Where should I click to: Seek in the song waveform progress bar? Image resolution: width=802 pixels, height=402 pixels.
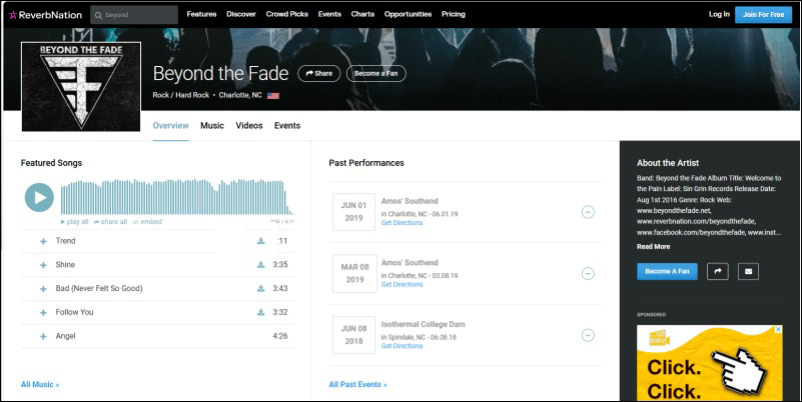click(177, 197)
